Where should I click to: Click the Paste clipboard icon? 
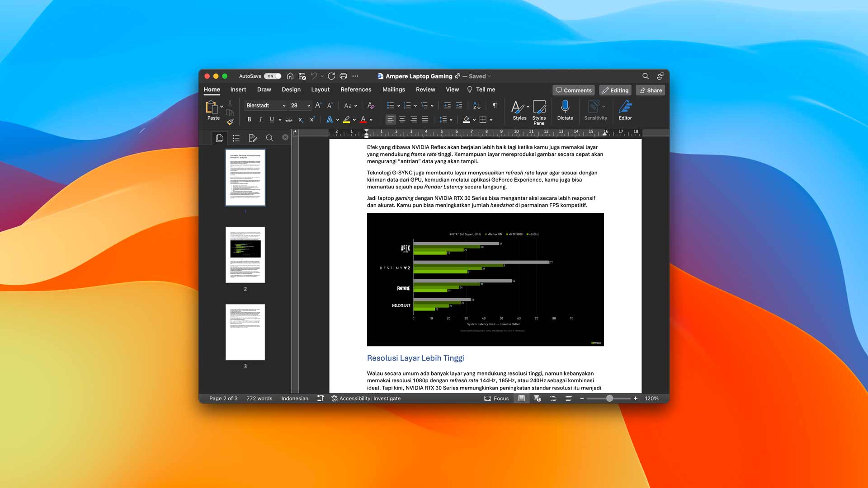pos(212,107)
